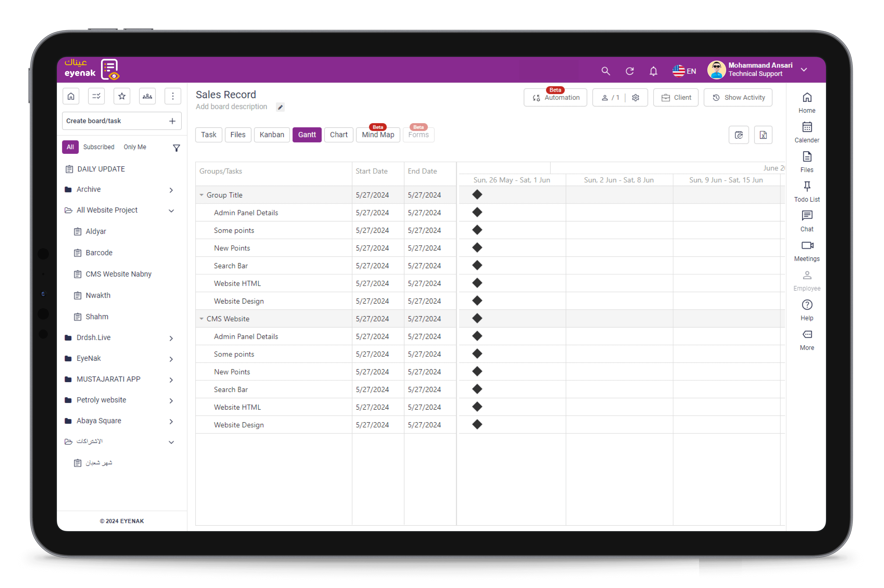Expand the Archive folder
884x588 pixels.
click(171, 190)
